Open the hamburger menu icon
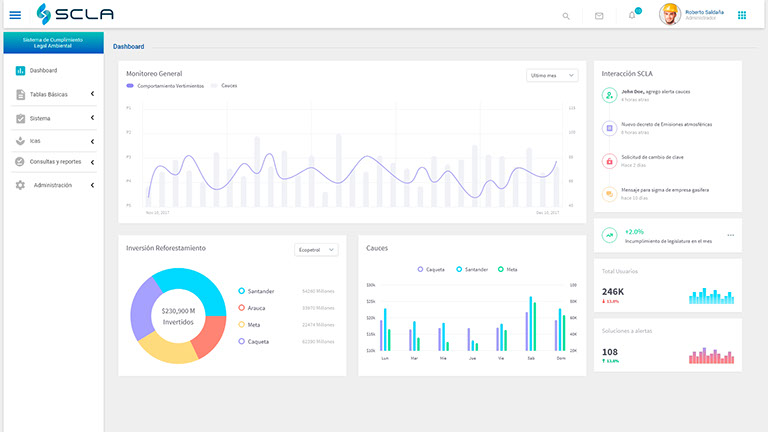This screenshot has width=768, height=432. [15, 15]
